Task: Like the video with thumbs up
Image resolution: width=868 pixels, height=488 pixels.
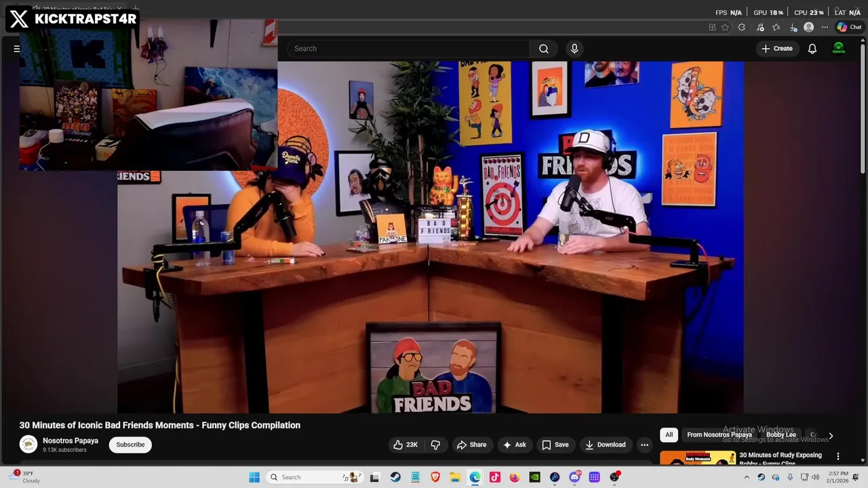Action: point(406,445)
